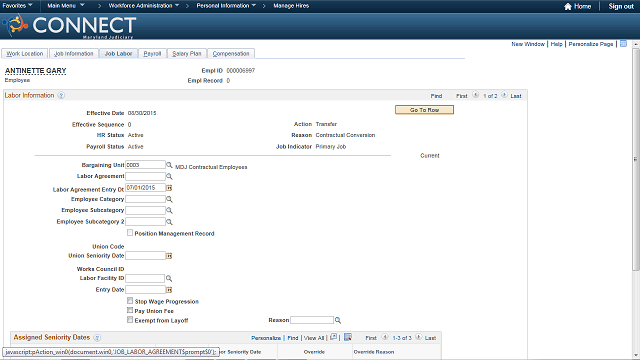Viewport: 640px width, 360px height.
Task: Click page options icon beside Personalize Page
Action: click(x=623, y=44)
